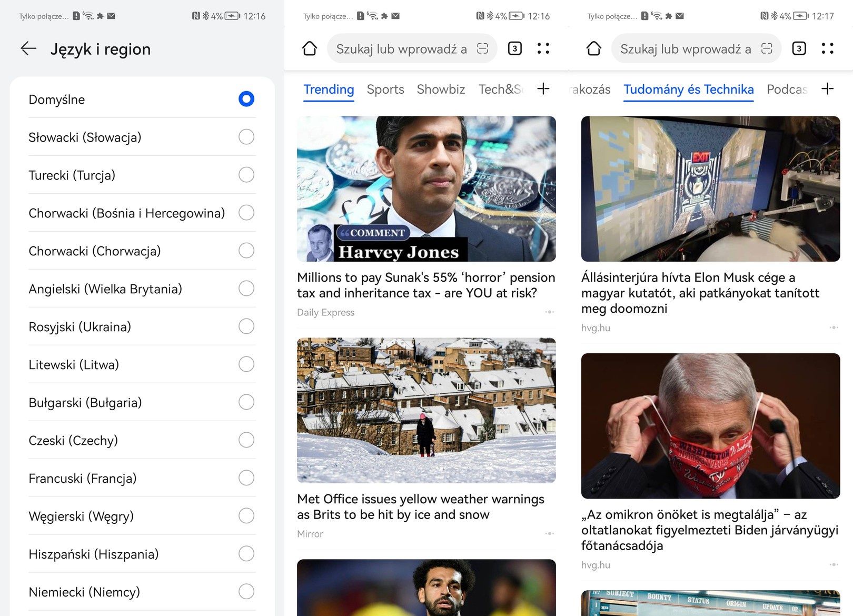853x616 pixels.
Task: Open Harvey Jones comment article image
Action: pos(426,189)
